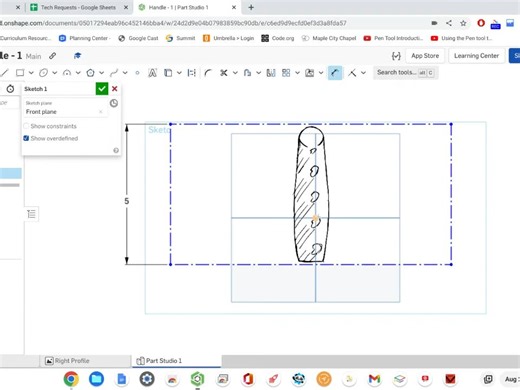Expand spline tool options dropdown

125,72
